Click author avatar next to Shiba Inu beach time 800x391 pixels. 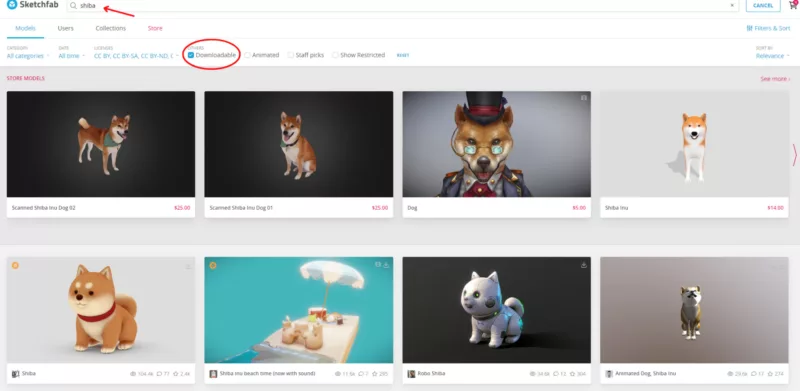[x=213, y=374]
